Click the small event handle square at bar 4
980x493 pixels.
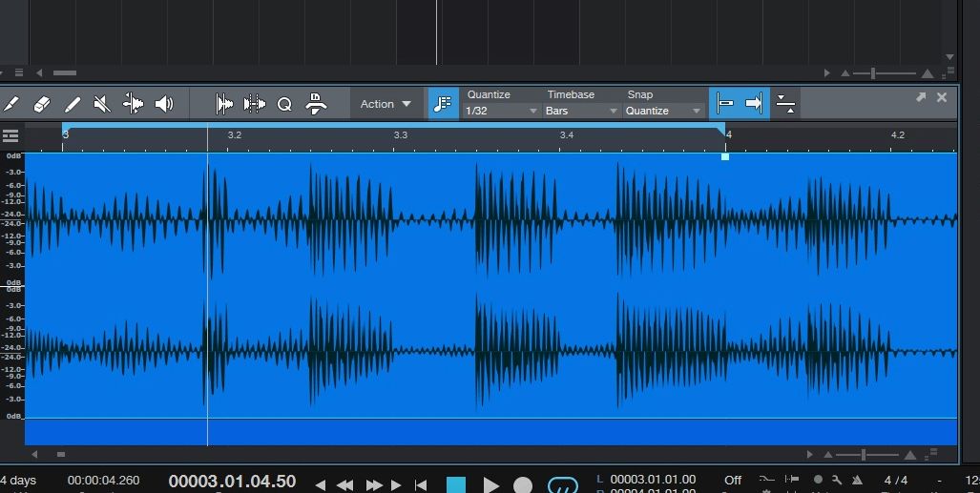pyautogui.click(x=725, y=156)
